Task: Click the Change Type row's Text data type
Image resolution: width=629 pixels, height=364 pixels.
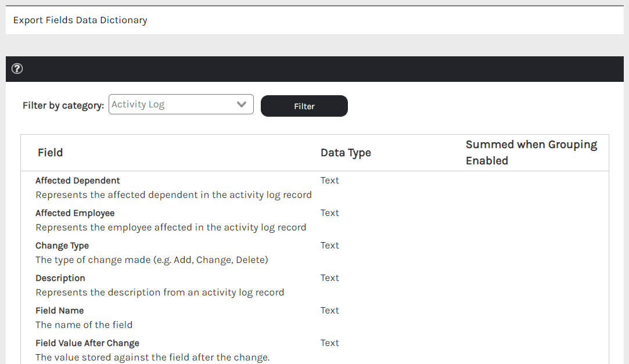Action: coord(329,246)
